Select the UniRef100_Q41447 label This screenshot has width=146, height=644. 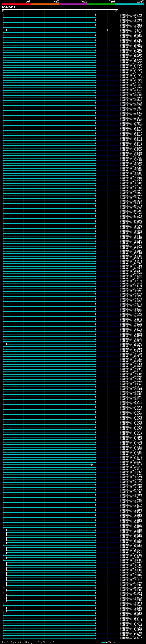[x=131, y=67]
